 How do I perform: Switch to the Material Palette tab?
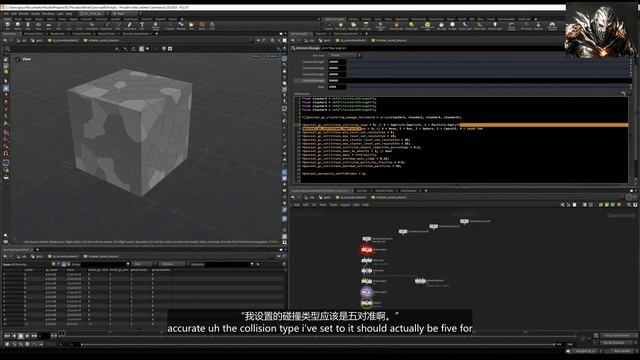pyautogui.click(x=384, y=191)
